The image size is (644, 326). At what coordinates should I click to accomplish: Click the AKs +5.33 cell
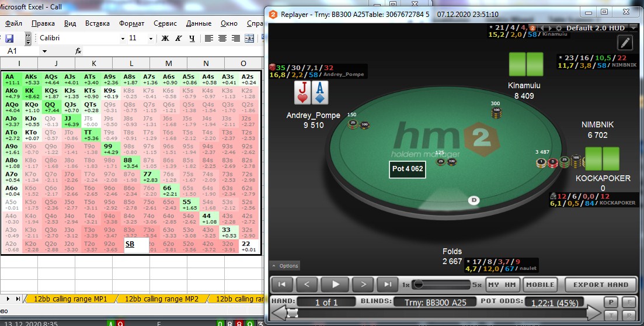click(x=32, y=79)
